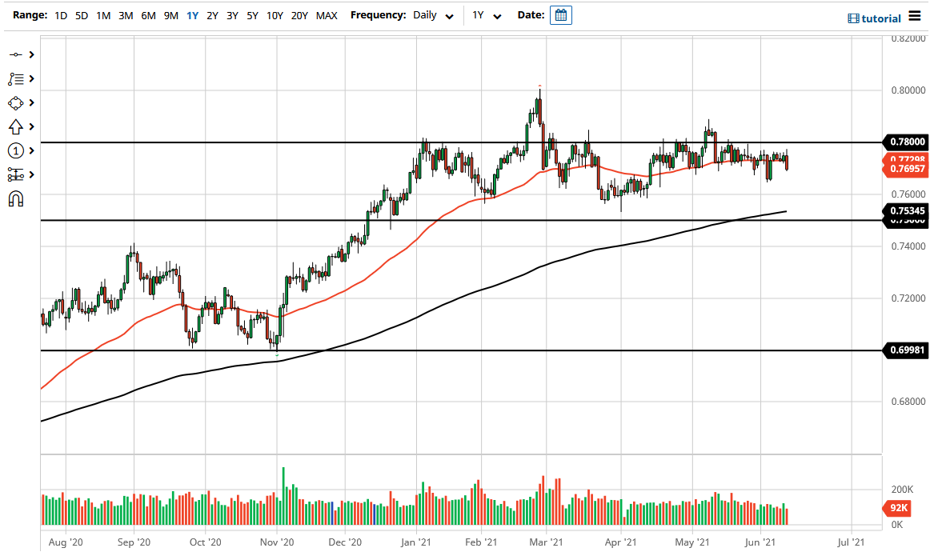The width and height of the screenshot is (934, 560).
Task: Open the hamburger menu
Action: coord(915,16)
